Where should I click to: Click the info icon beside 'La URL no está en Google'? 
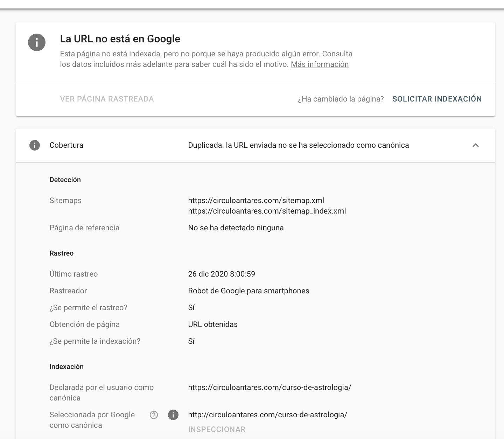pos(37,42)
